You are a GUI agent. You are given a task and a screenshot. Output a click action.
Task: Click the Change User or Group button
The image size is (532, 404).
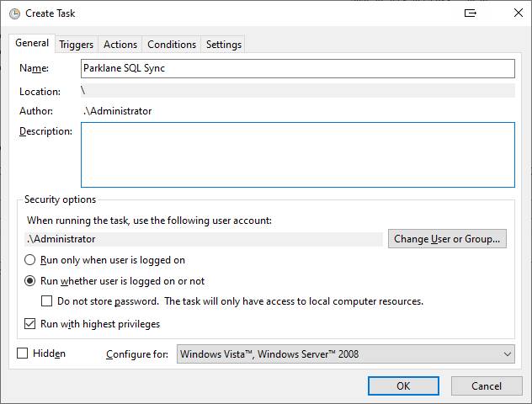pyautogui.click(x=447, y=239)
